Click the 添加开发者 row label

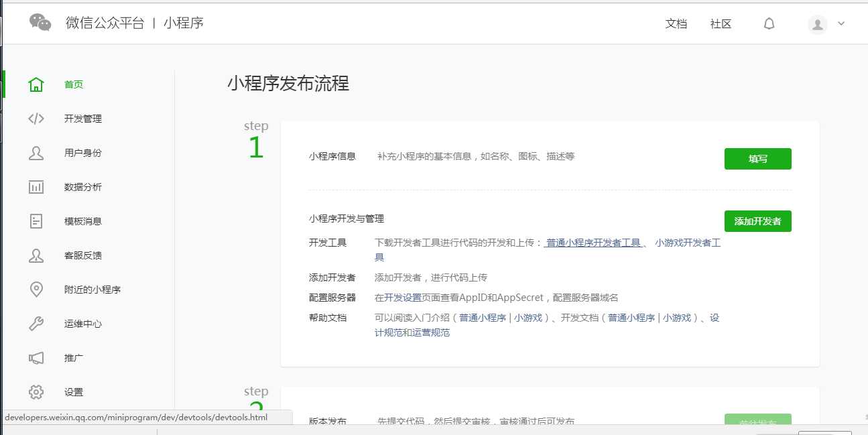point(332,277)
